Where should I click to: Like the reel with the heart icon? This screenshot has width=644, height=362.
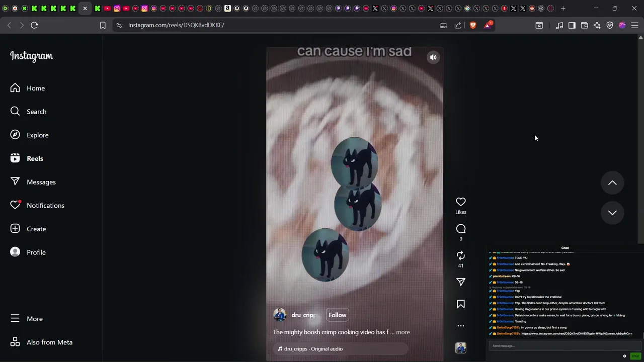[x=461, y=202]
